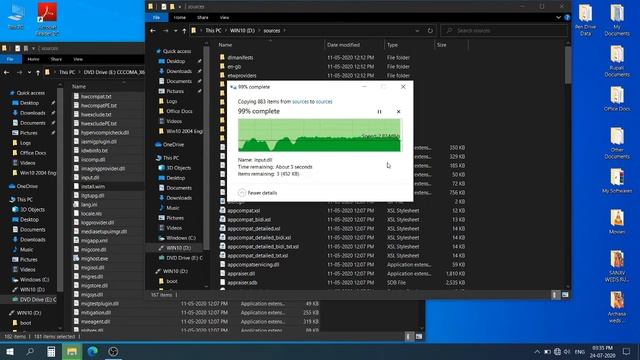Select Windows (C:) in front navigation pane
Viewport: 640px width, 360px height.
181,238
